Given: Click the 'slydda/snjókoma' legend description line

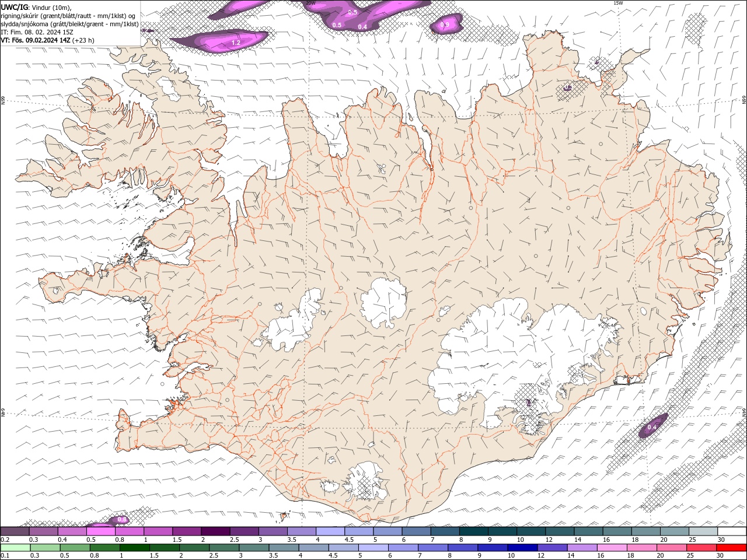Looking at the screenshot, I should click(70, 24).
